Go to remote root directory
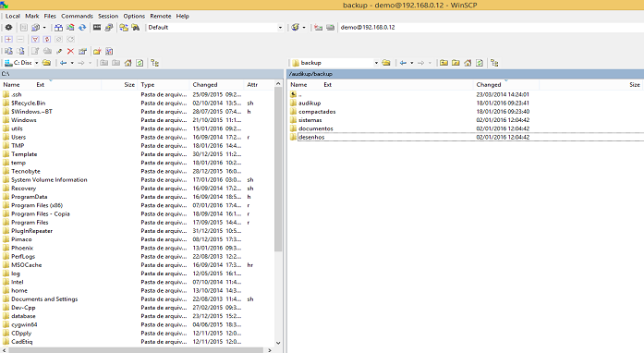The image size is (644, 353). (x=456, y=63)
